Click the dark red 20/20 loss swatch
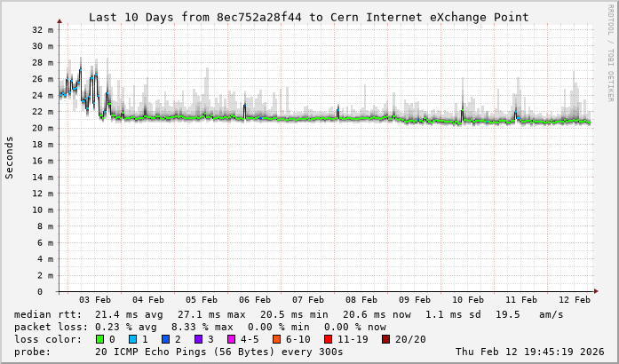The image size is (619, 364). coord(385,339)
